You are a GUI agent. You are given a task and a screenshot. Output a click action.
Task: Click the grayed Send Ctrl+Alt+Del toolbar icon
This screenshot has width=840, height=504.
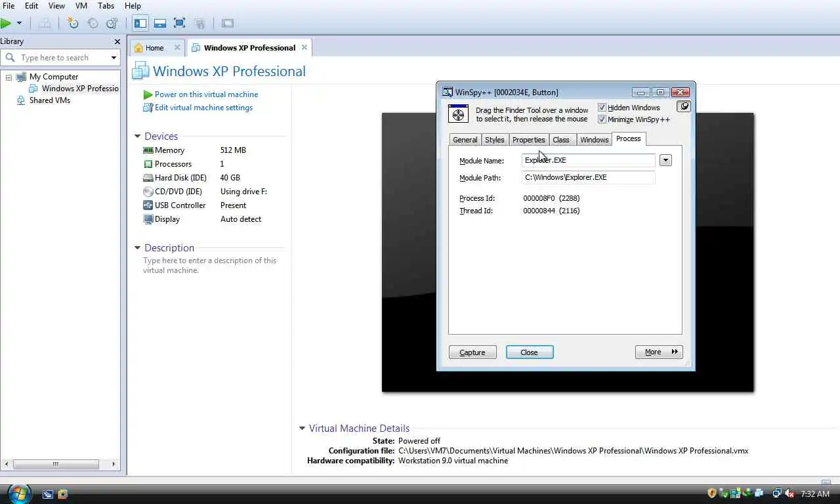pos(45,23)
